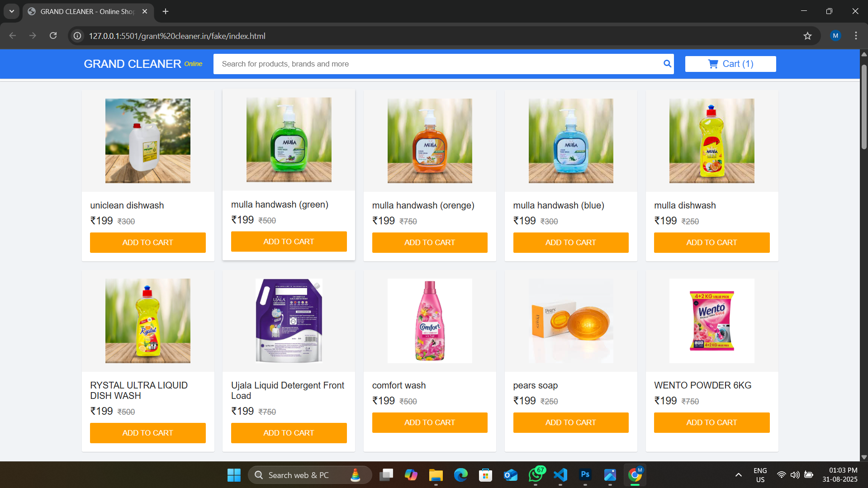View site information icon in address bar
The height and width of the screenshot is (488, 868).
[78, 36]
